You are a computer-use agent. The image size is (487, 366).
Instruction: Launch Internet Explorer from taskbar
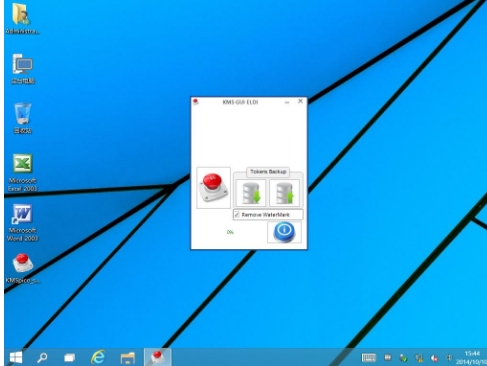click(x=98, y=357)
